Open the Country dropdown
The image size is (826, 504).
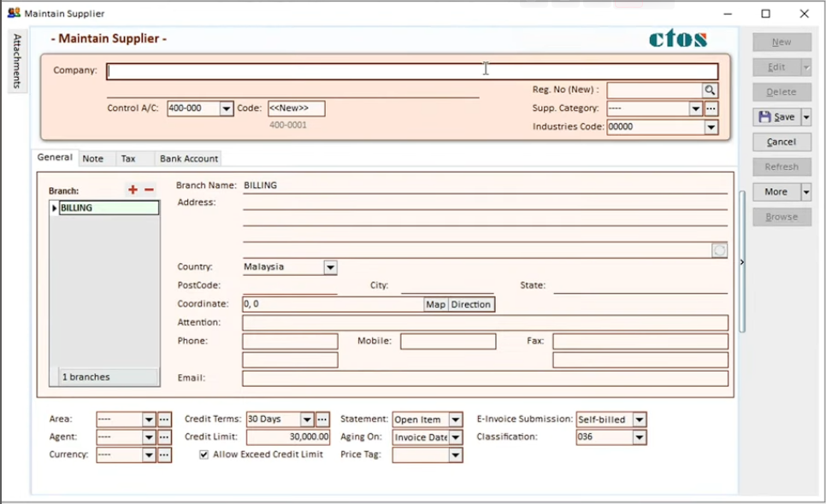[x=330, y=267]
